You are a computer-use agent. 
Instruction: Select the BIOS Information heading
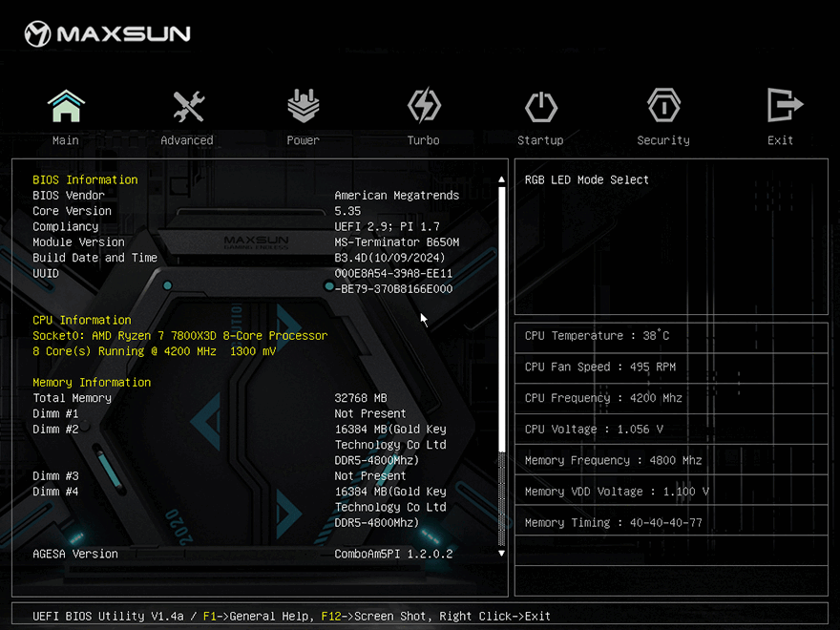(x=85, y=180)
